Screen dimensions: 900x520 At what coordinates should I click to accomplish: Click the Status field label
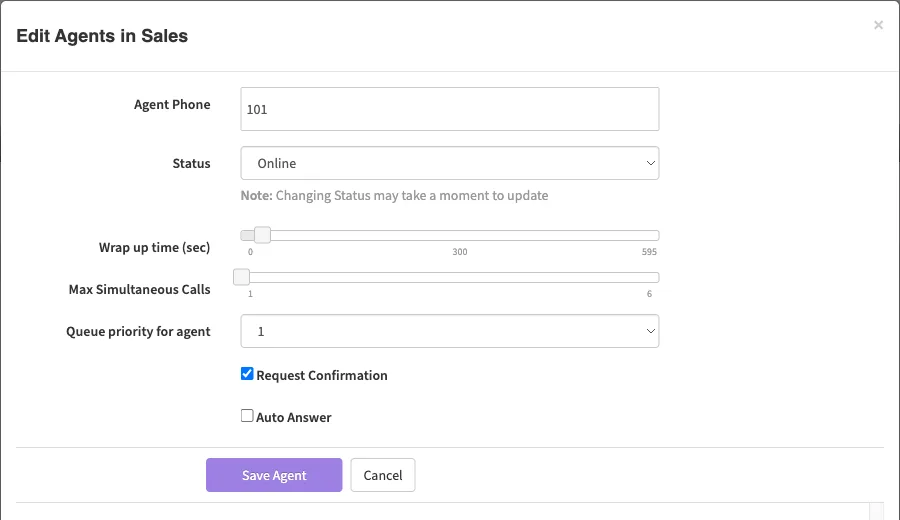pos(192,164)
